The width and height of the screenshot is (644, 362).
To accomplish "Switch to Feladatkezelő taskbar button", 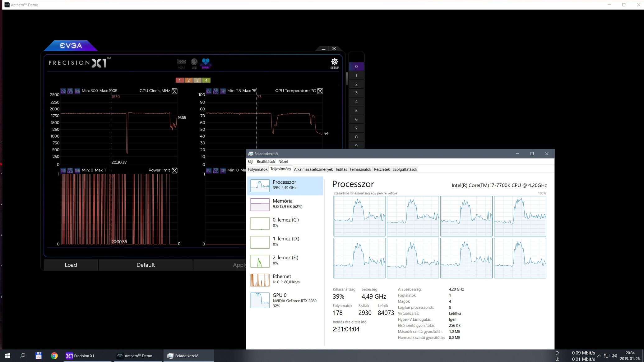I will (188, 356).
